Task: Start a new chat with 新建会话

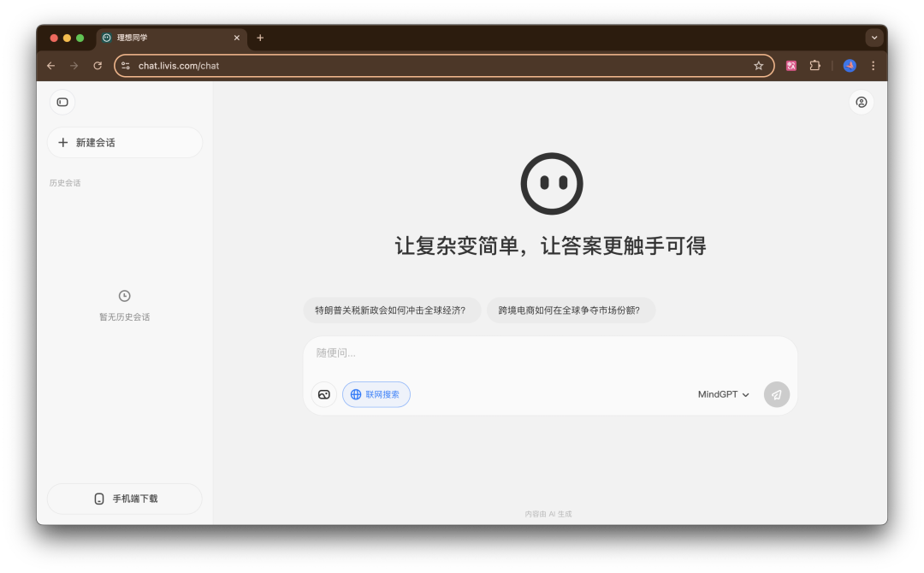Action: [125, 143]
